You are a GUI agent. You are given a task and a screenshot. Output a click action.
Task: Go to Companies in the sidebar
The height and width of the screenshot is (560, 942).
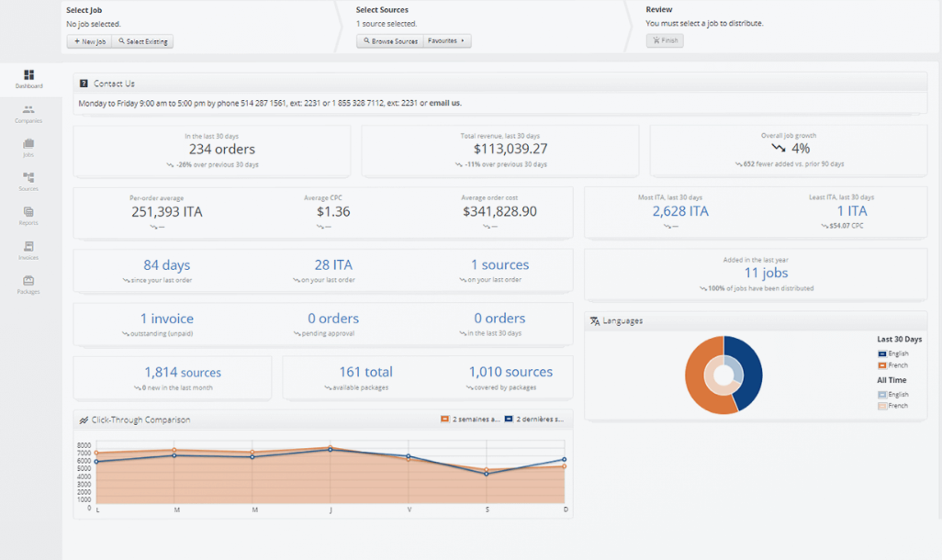click(28, 109)
